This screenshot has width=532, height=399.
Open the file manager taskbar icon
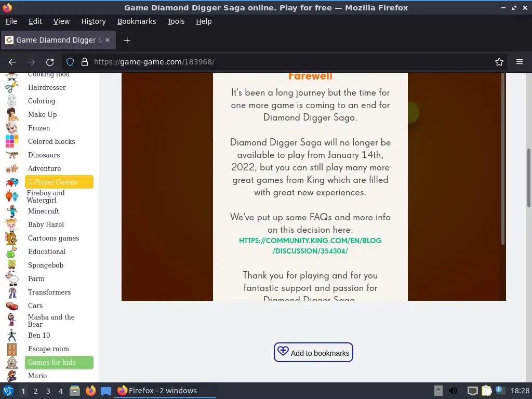[x=75, y=391]
